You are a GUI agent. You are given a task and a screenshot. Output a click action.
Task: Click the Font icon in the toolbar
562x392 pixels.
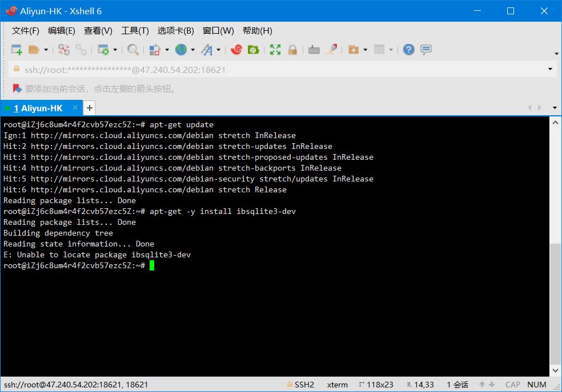coord(207,50)
